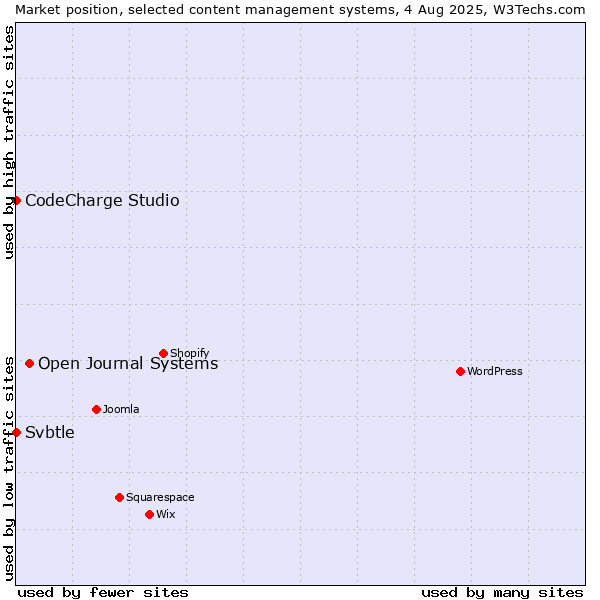
Task: Select the Shopify data point
Action: click(x=163, y=354)
